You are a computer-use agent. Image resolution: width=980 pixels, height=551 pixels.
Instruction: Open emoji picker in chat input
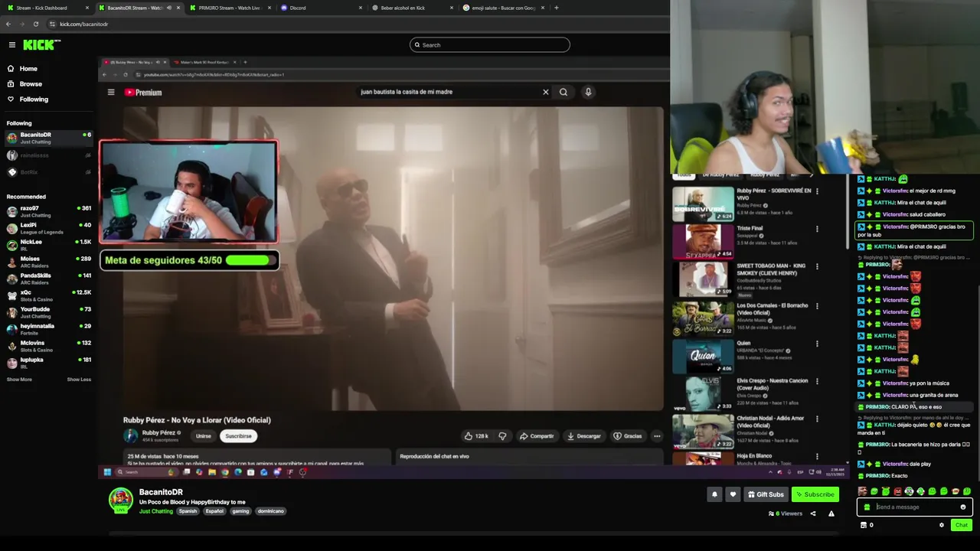click(963, 507)
